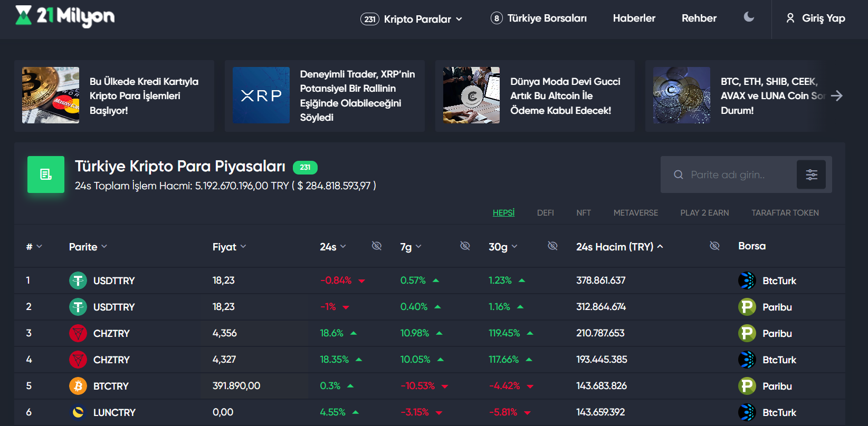This screenshot has height=426, width=868.
Task: Open Rehber menu item
Action: tap(699, 18)
